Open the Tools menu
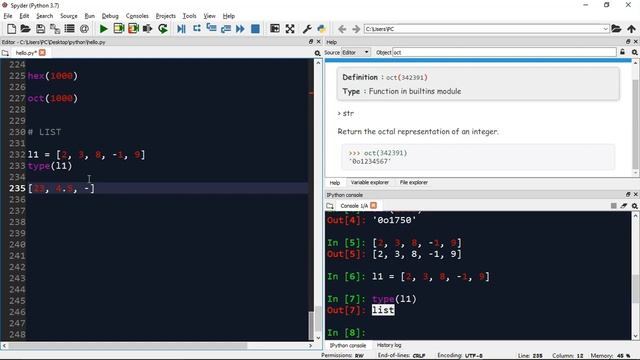This screenshot has height=360, width=640. tap(189, 16)
